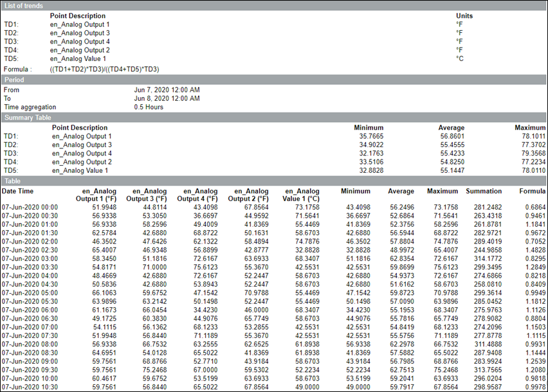Click the 07-Jun-2020 10:30 row timestamp
The height and width of the screenshot is (392, 548).
pos(30,387)
